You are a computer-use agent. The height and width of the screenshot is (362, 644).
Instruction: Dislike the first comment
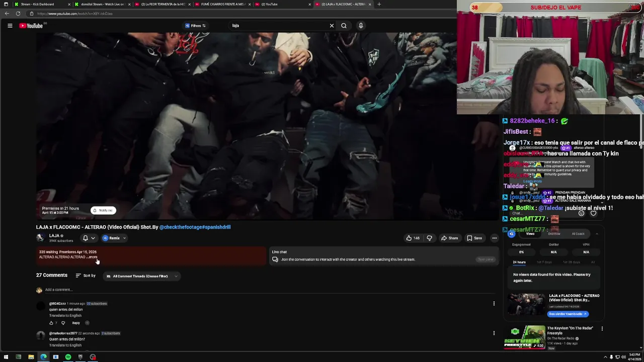tap(63, 323)
